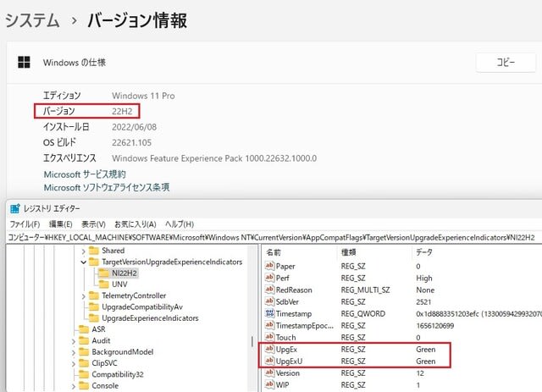Click the string icon of SdbVer value
Viewport: 542px width, 392px height.
point(269,301)
